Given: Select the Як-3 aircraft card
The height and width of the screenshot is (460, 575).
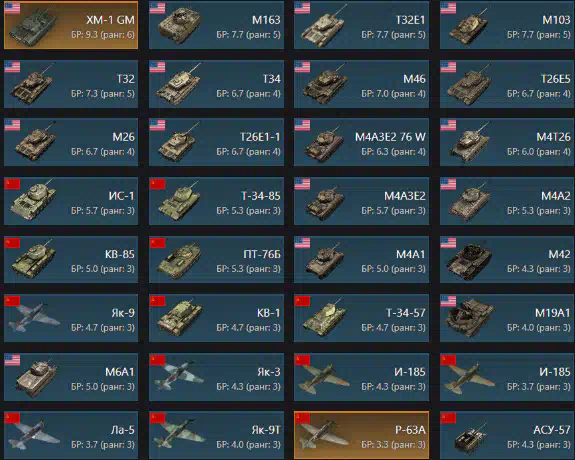Looking at the screenshot, I should pos(216,377).
